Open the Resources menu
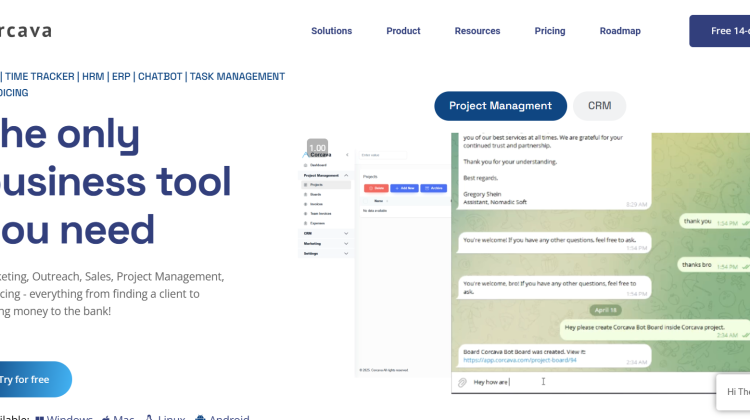Viewport: 750px width, 420px height. coord(477,31)
